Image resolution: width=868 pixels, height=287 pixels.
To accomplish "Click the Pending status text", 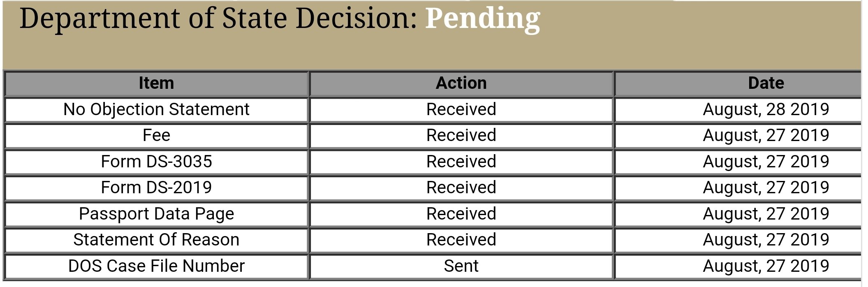I will point(483,19).
